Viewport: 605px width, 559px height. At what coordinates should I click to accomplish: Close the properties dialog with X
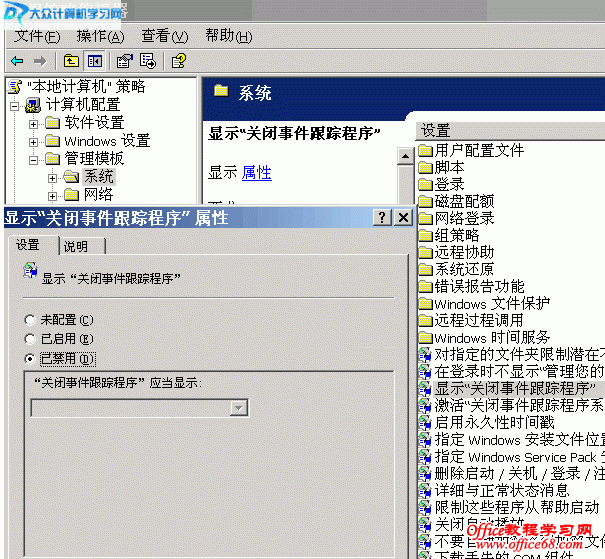(403, 218)
